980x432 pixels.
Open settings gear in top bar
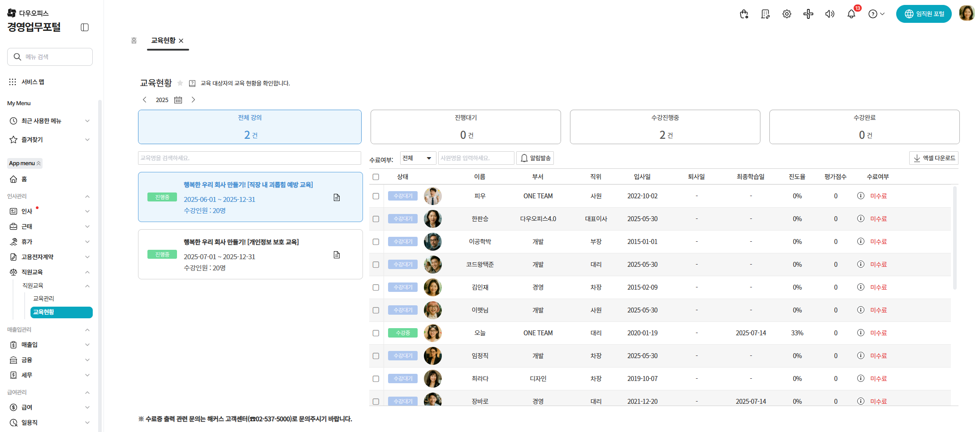pos(786,14)
